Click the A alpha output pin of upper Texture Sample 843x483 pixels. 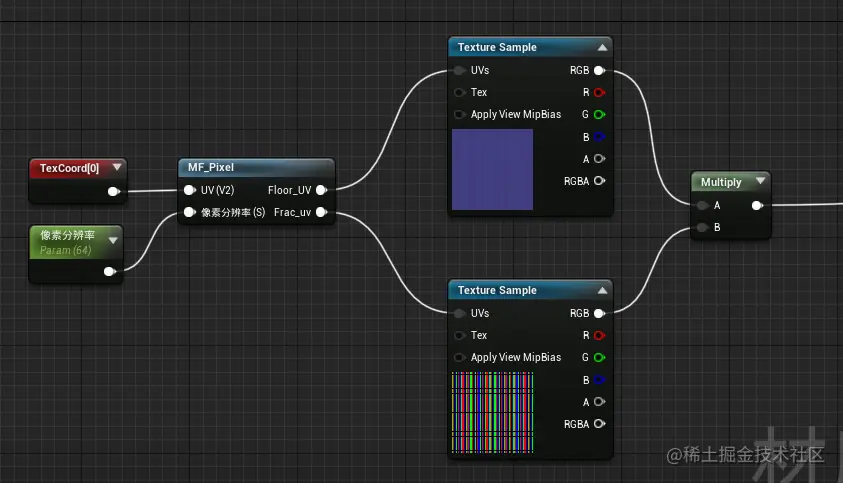(599, 159)
